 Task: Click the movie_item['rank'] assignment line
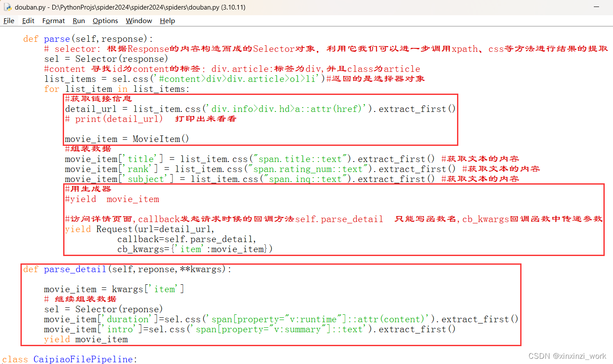pyautogui.click(x=302, y=169)
